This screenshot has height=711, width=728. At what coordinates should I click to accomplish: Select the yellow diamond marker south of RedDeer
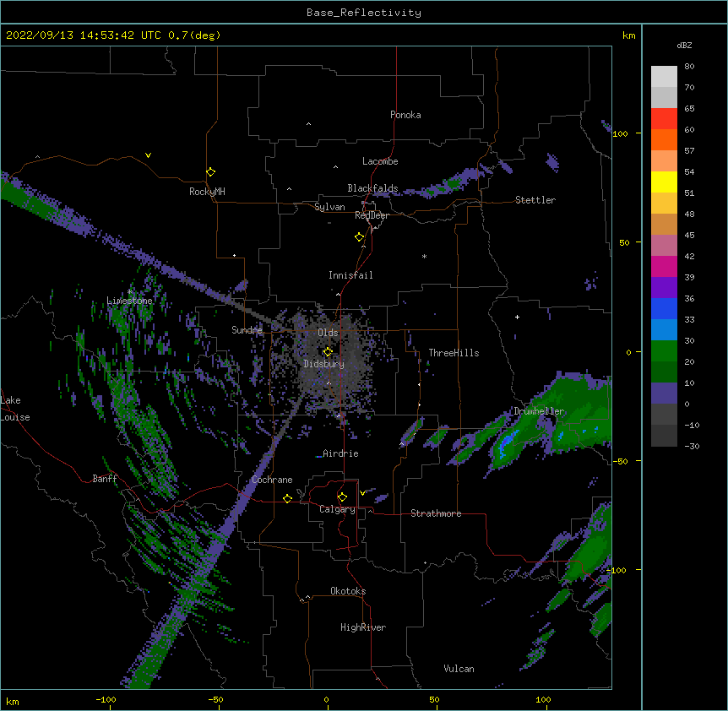(359, 237)
